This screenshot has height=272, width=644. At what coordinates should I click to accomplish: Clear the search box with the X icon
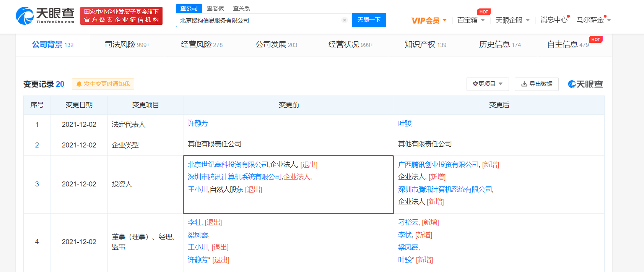[x=345, y=20]
